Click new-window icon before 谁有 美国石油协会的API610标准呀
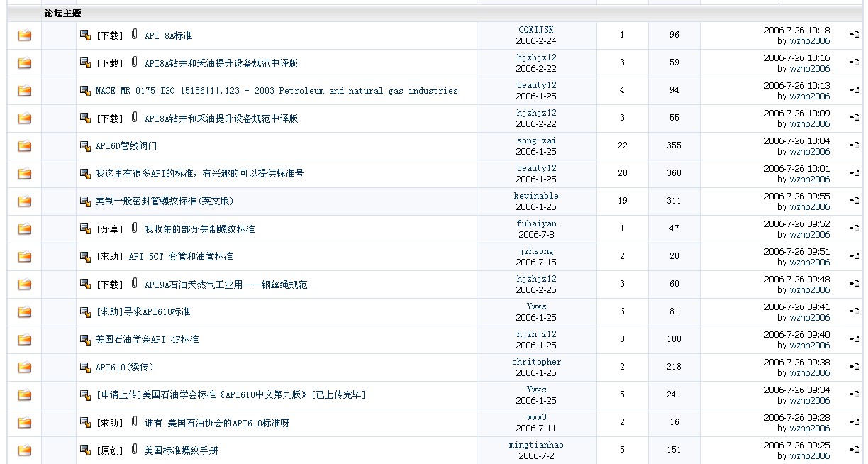The image size is (868, 464). pos(85,423)
